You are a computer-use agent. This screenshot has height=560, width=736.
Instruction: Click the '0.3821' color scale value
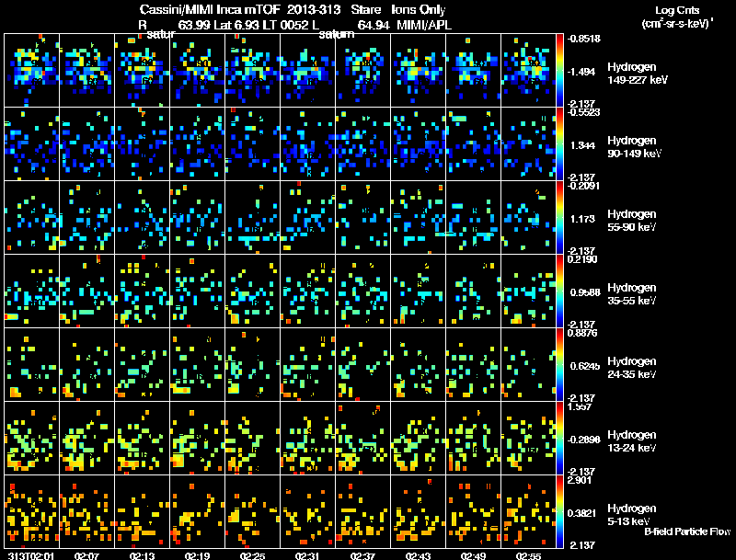pyautogui.click(x=582, y=514)
